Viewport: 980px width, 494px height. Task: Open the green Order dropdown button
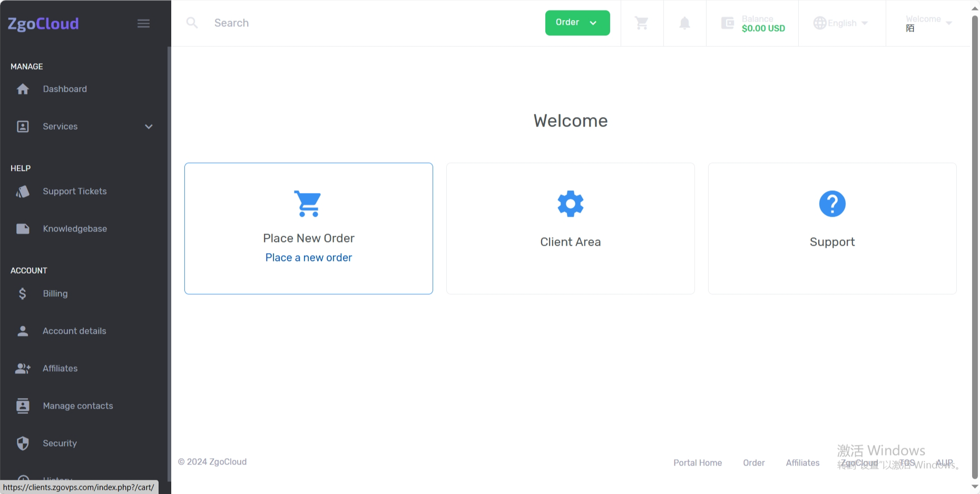click(x=577, y=23)
